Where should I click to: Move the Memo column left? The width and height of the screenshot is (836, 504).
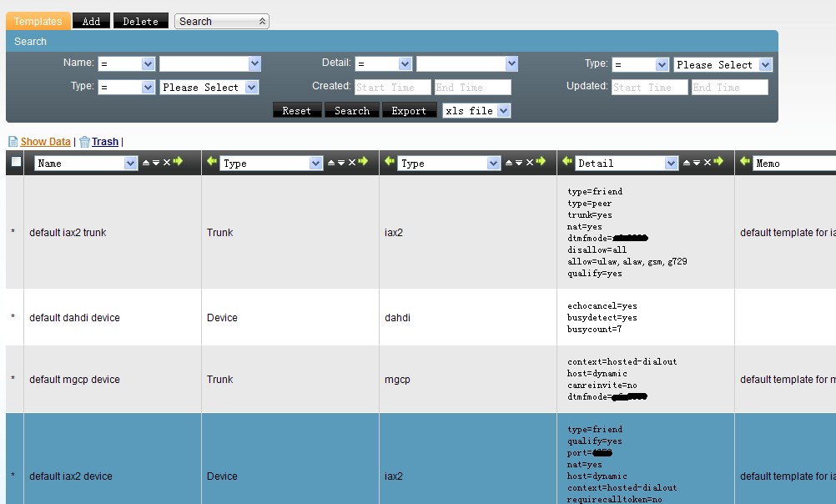745,162
